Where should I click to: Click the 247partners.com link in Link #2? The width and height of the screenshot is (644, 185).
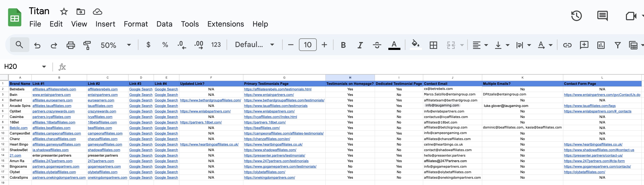pos(101,161)
